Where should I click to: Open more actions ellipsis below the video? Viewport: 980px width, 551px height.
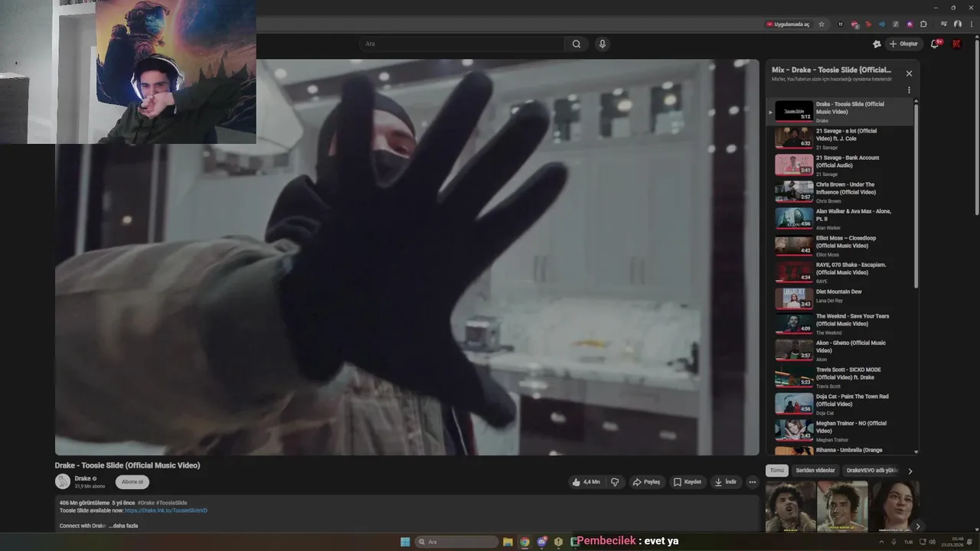point(753,482)
